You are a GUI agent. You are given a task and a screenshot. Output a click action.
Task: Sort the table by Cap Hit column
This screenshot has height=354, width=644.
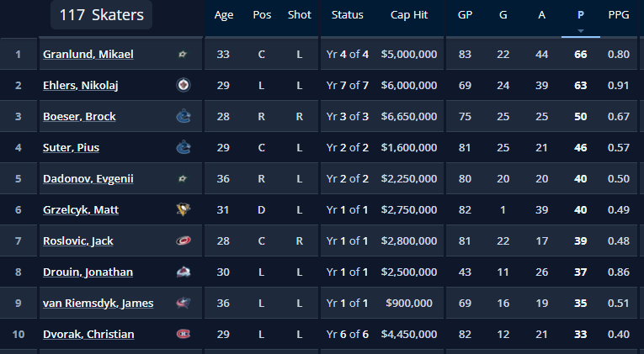pos(409,15)
